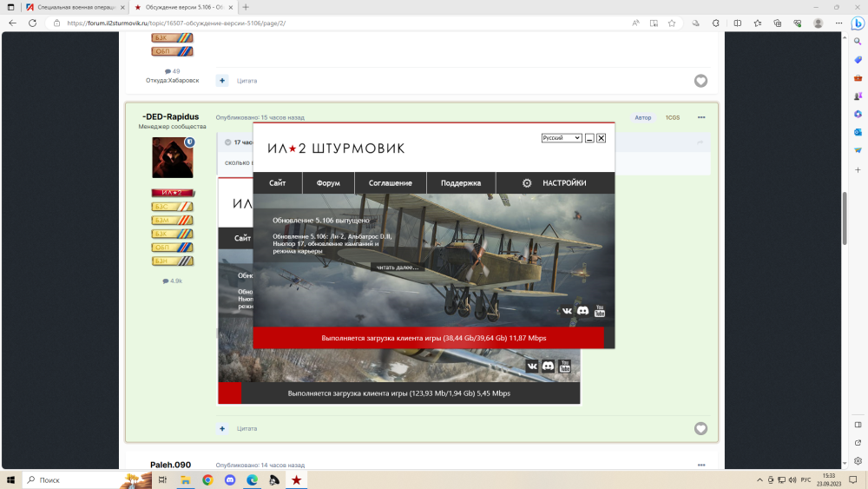
Task: Click the Discord icon in the front launcher
Action: click(x=583, y=311)
